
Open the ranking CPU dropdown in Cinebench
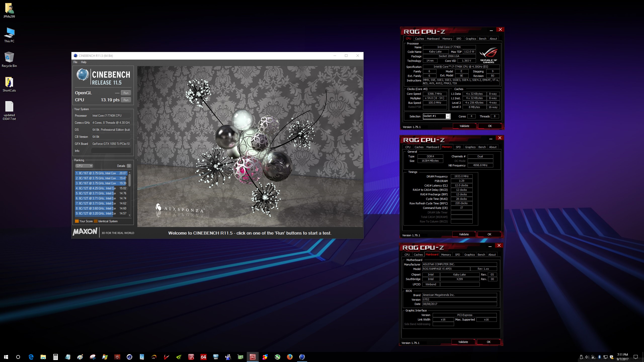tap(84, 166)
